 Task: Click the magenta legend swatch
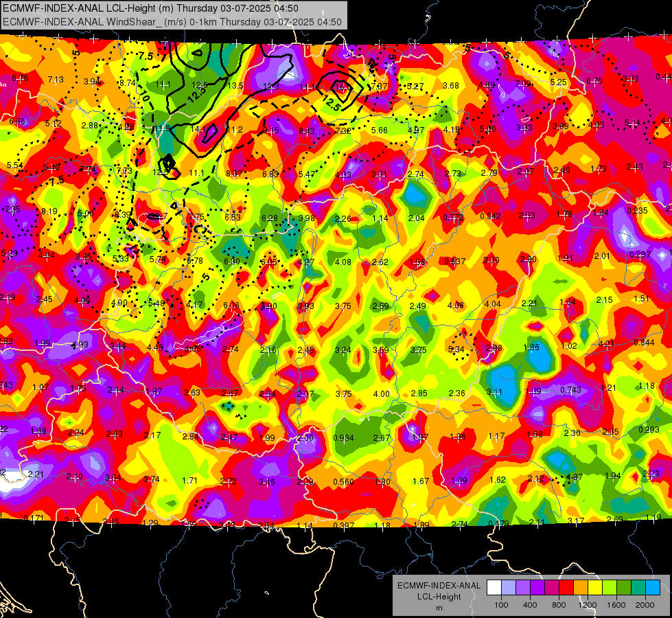(x=552, y=588)
